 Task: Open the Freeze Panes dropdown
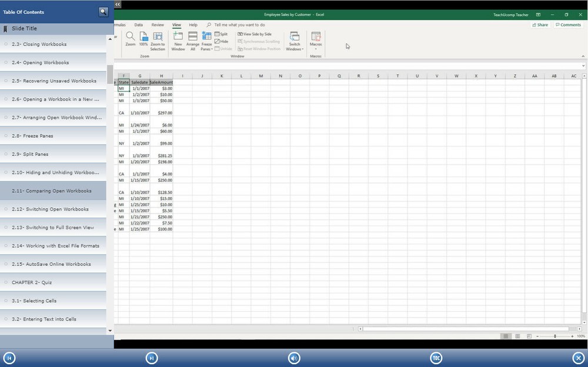pyautogui.click(x=206, y=41)
